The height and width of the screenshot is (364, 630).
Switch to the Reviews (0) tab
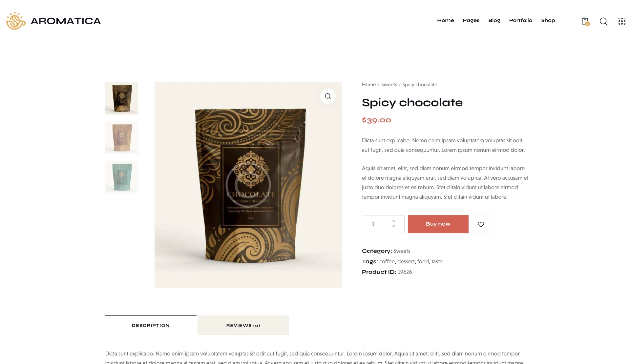(x=243, y=325)
